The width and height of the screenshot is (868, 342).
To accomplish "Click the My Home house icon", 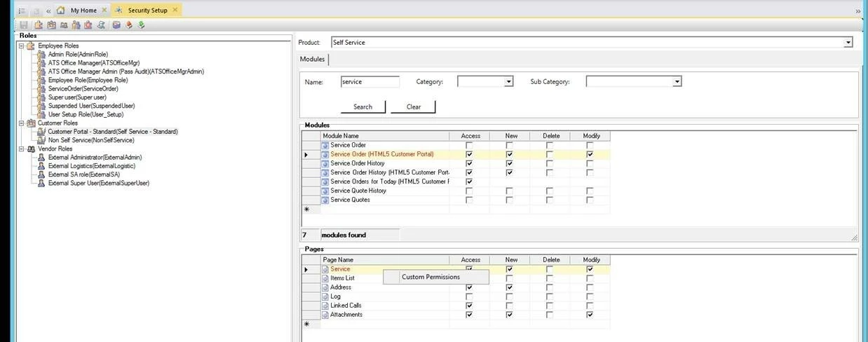I will 61,11.
